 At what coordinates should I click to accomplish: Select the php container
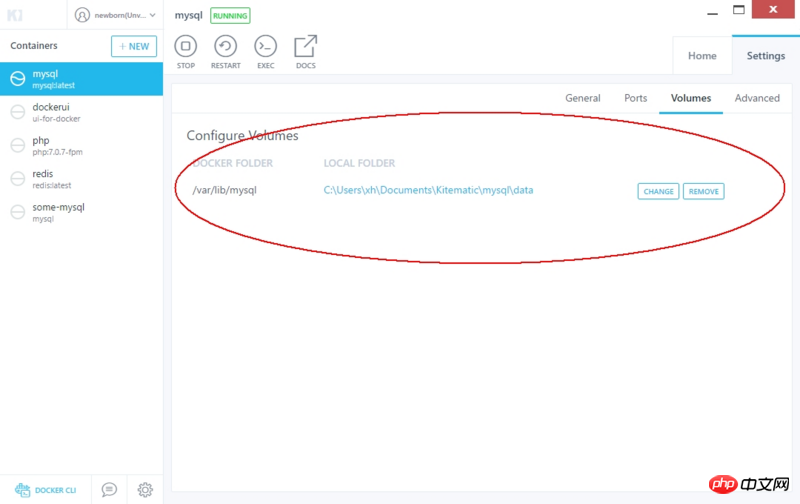82,145
